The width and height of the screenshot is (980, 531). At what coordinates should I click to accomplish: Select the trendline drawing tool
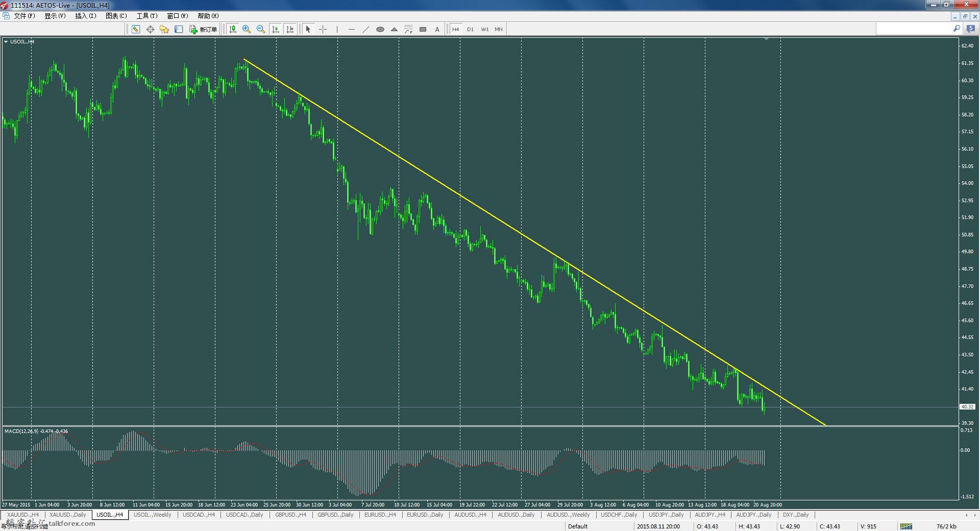[x=365, y=29]
